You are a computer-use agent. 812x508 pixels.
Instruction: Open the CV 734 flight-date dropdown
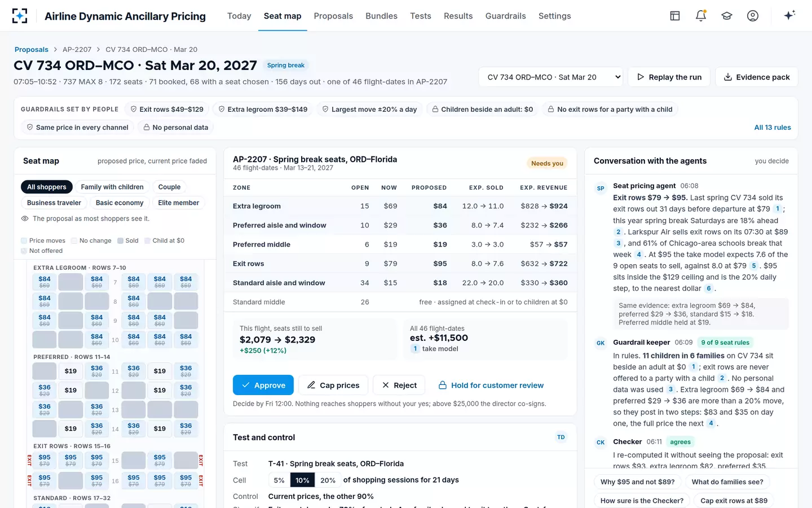click(x=551, y=77)
